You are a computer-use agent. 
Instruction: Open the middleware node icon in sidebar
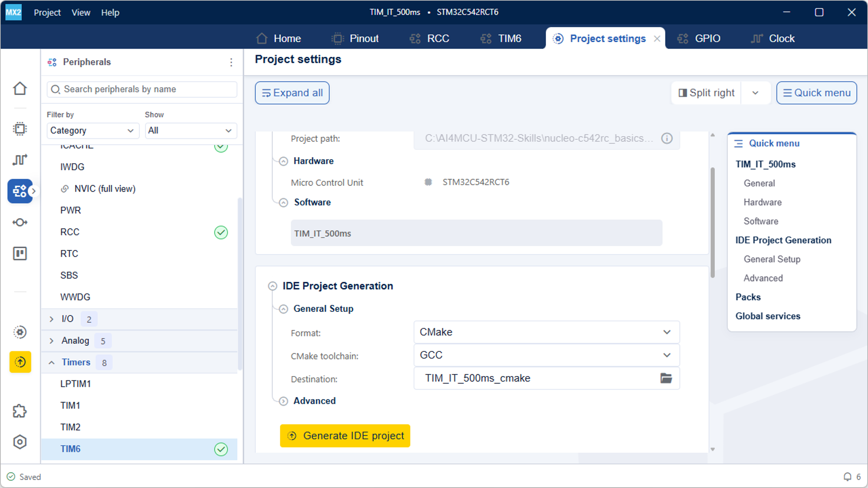coord(20,223)
